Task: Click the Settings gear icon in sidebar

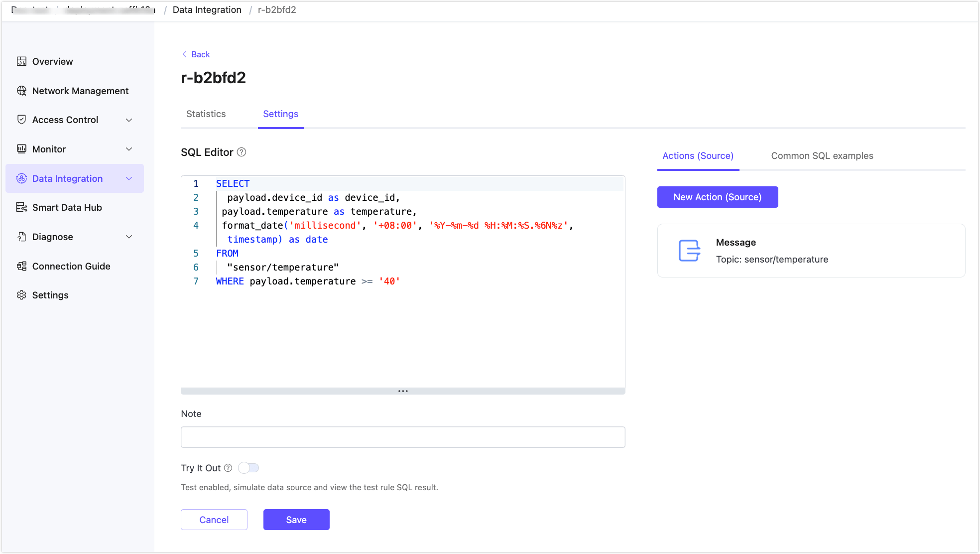Action: pos(21,295)
